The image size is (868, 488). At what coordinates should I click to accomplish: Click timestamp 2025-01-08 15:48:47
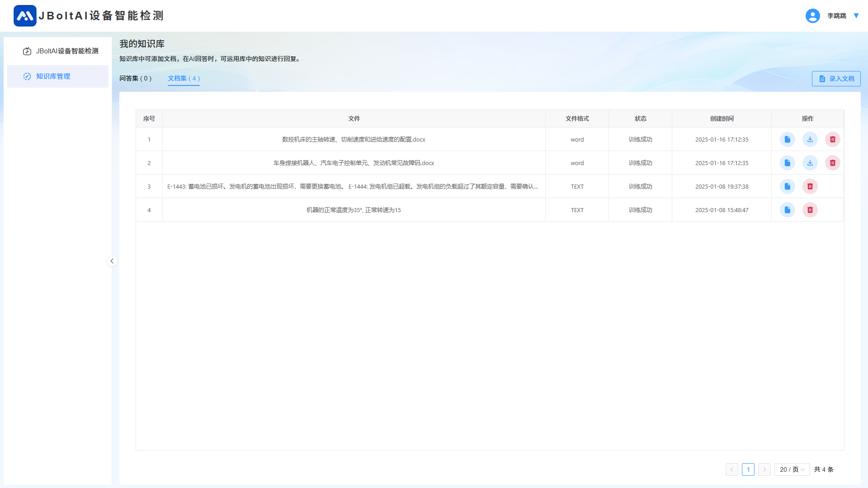click(x=722, y=210)
